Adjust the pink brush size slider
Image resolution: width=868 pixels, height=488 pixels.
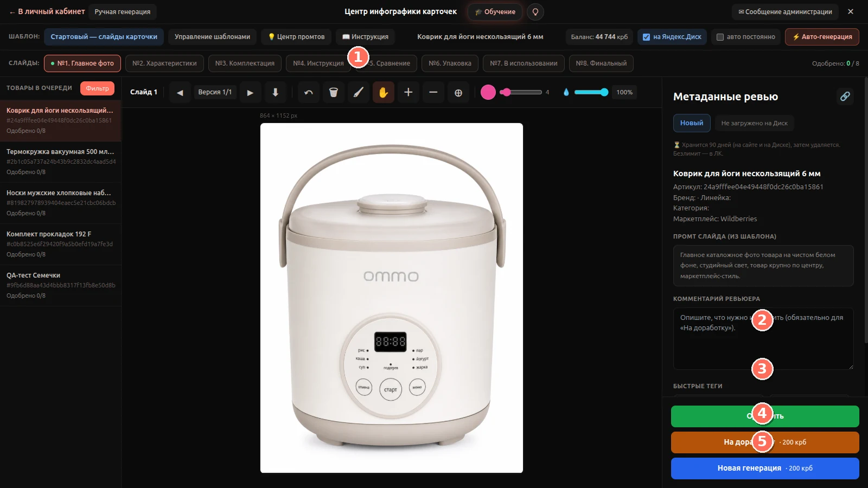click(521, 92)
